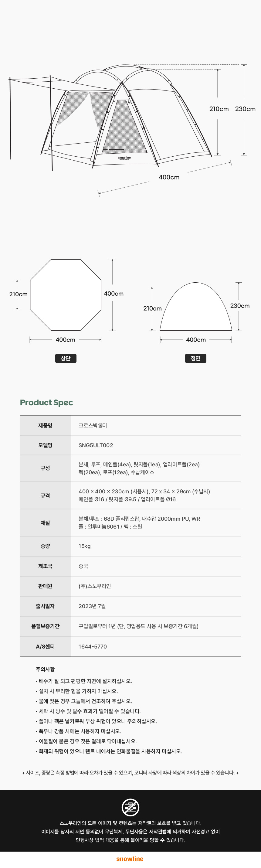Click the snowline logo on the tent
Screen dimensions: 261x868
124,158
